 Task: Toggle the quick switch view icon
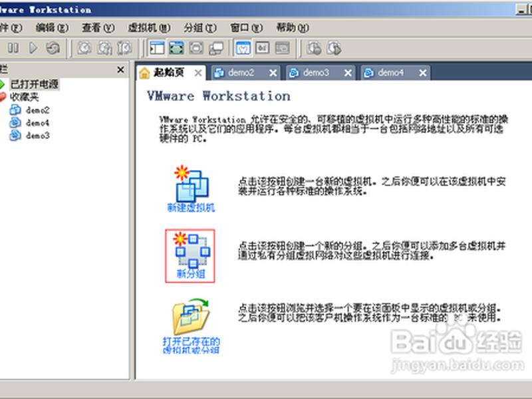click(196, 48)
